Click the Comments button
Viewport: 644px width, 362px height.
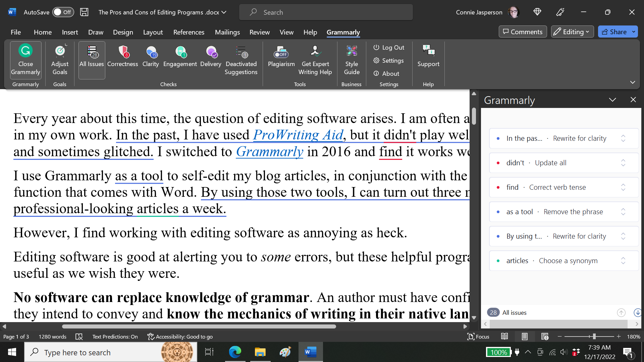(523, 32)
